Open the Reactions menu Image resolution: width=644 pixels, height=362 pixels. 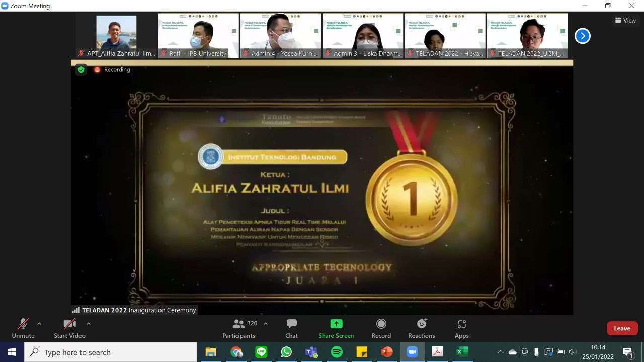(422, 328)
